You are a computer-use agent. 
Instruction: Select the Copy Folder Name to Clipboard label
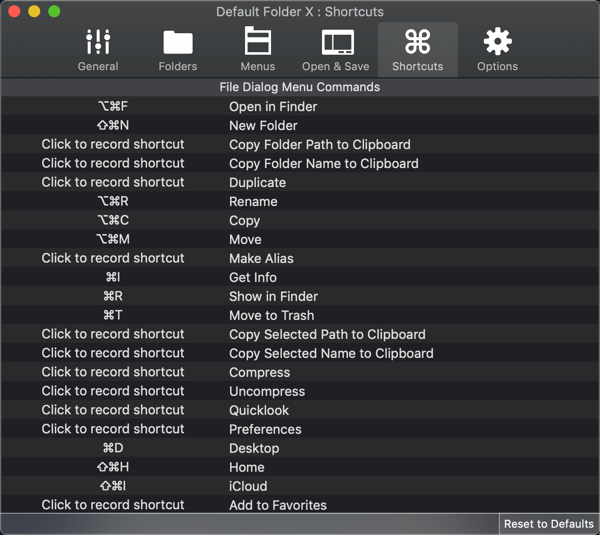(324, 164)
